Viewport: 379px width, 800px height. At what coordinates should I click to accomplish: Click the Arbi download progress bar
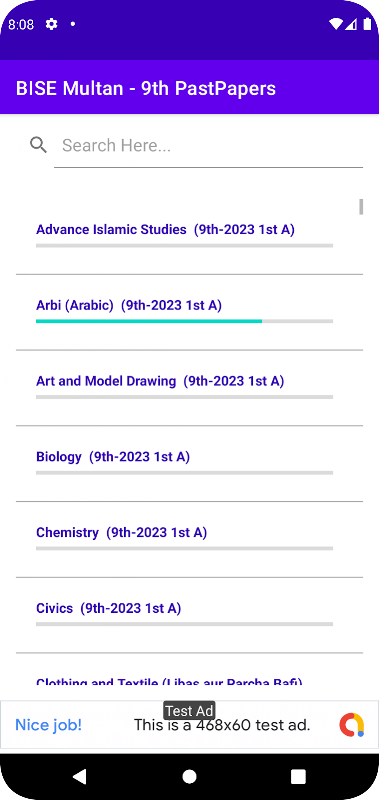coord(184,321)
